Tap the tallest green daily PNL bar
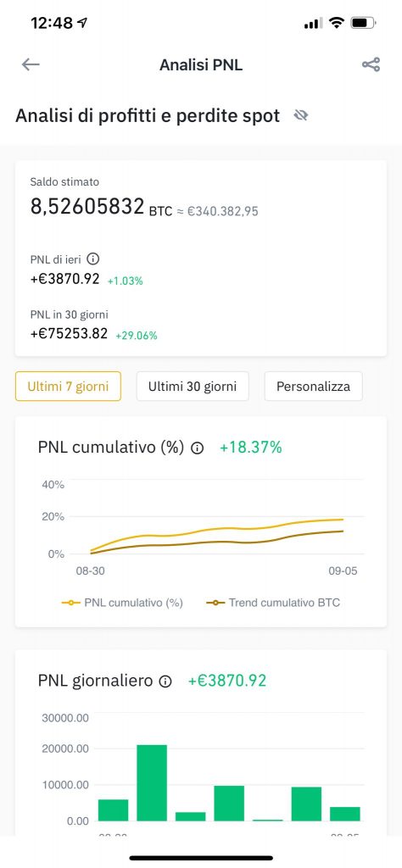Screen dimensions: 402x868 [152, 782]
